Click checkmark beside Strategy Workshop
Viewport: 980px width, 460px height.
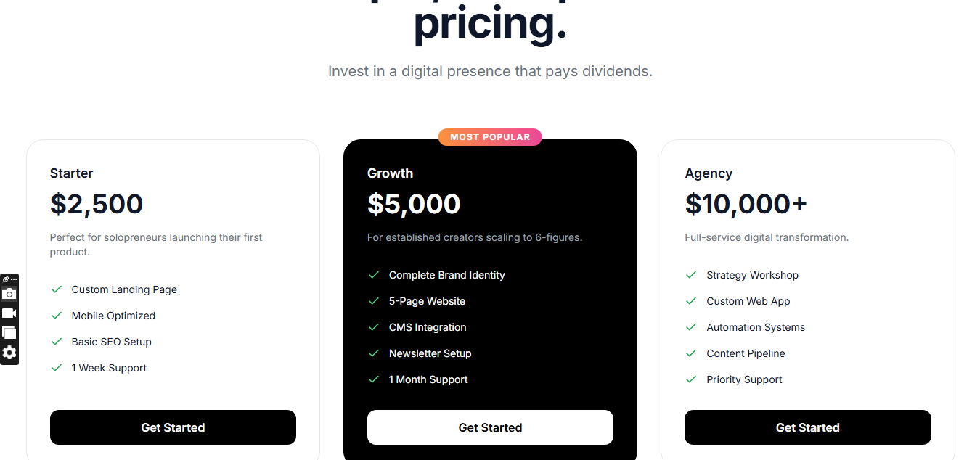(x=691, y=275)
